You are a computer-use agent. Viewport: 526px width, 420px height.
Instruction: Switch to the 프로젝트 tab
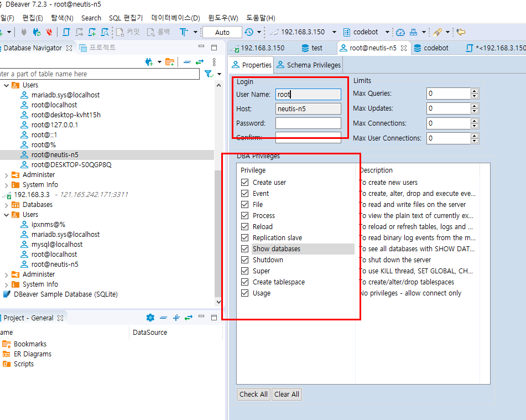click(x=97, y=48)
